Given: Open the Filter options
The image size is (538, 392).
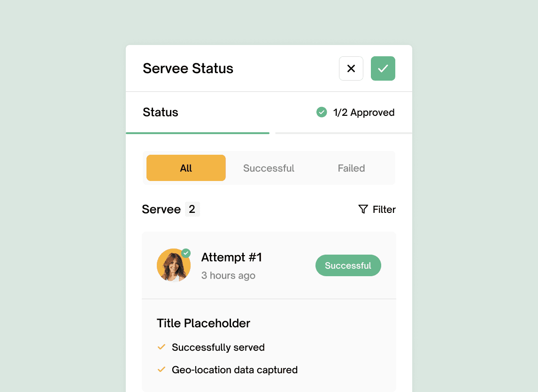Looking at the screenshot, I should tap(377, 209).
